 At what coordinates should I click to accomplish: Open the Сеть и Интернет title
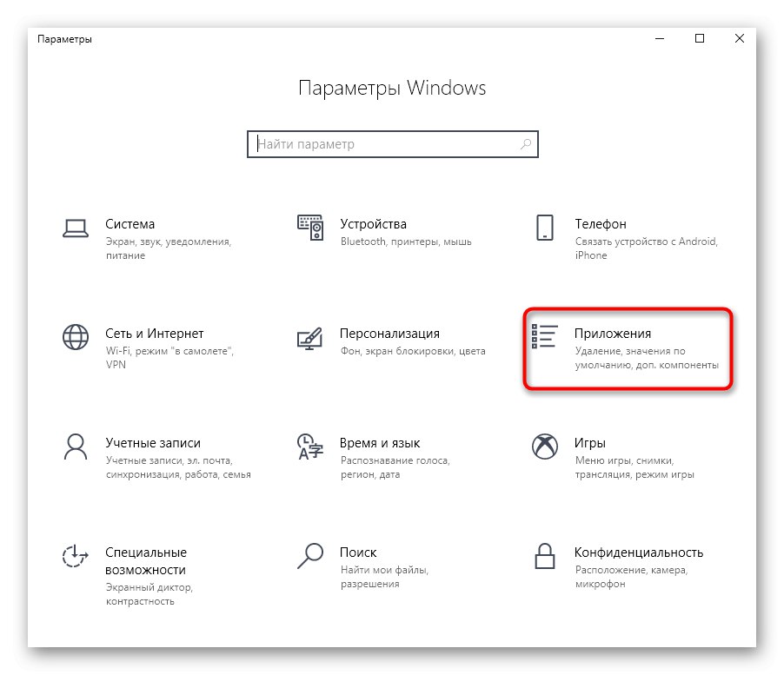[155, 334]
